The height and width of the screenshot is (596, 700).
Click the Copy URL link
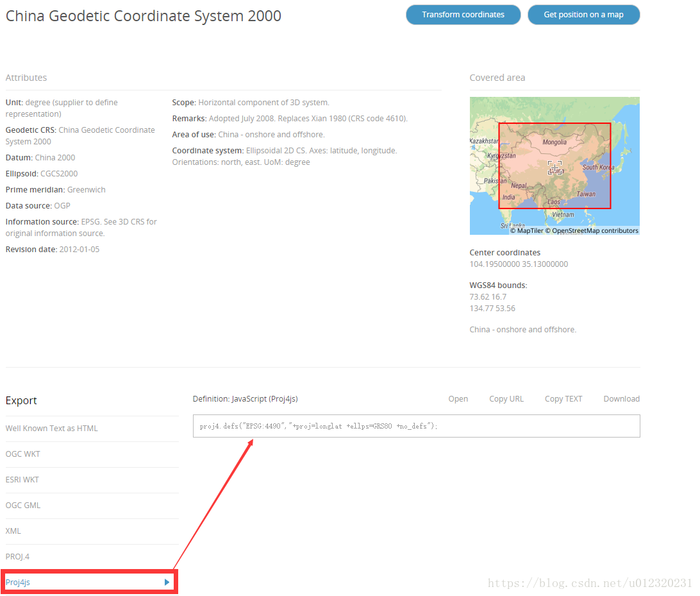click(506, 399)
